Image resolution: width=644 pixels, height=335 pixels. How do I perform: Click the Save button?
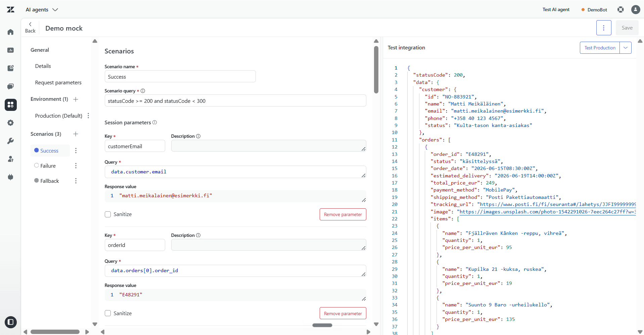coord(627,28)
